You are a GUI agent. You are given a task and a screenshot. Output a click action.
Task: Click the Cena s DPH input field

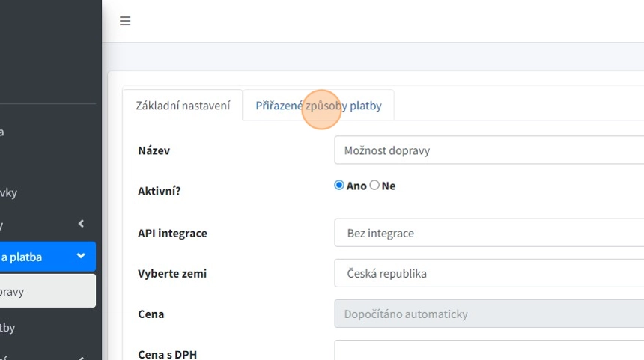pos(488,351)
